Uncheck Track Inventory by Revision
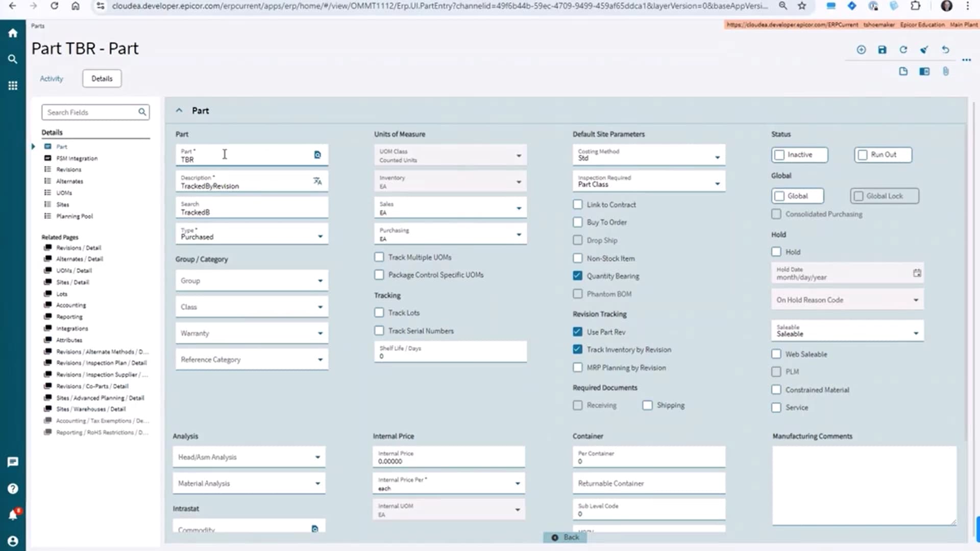 (577, 349)
